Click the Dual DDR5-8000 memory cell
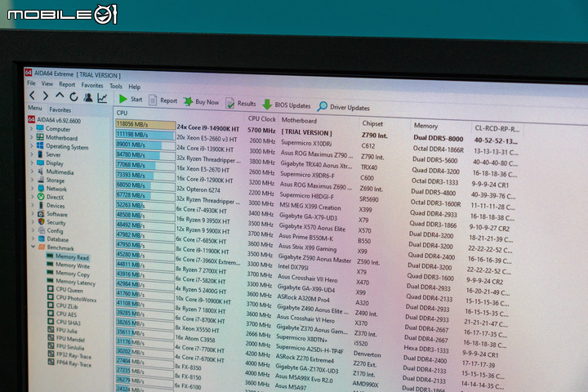This screenshot has width=588, height=392. [x=438, y=138]
